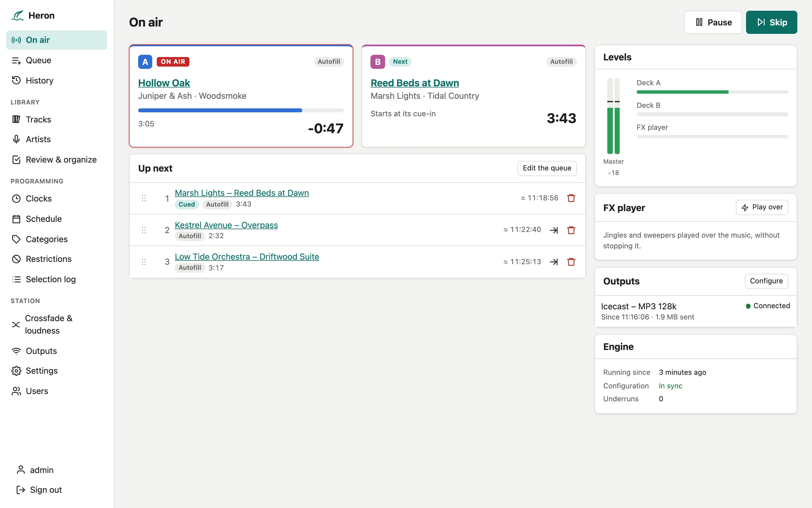Click the skip-to arrow icon for Kestrel Avenue – Overpass

[554, 230]
